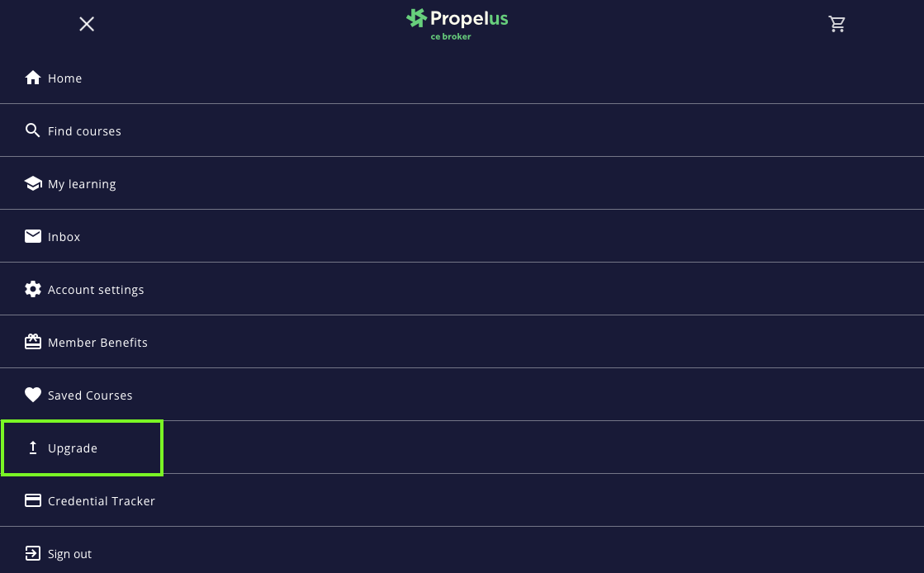Click the Saved Courses heart icon

pyautogui.click(x=33, y=395)
